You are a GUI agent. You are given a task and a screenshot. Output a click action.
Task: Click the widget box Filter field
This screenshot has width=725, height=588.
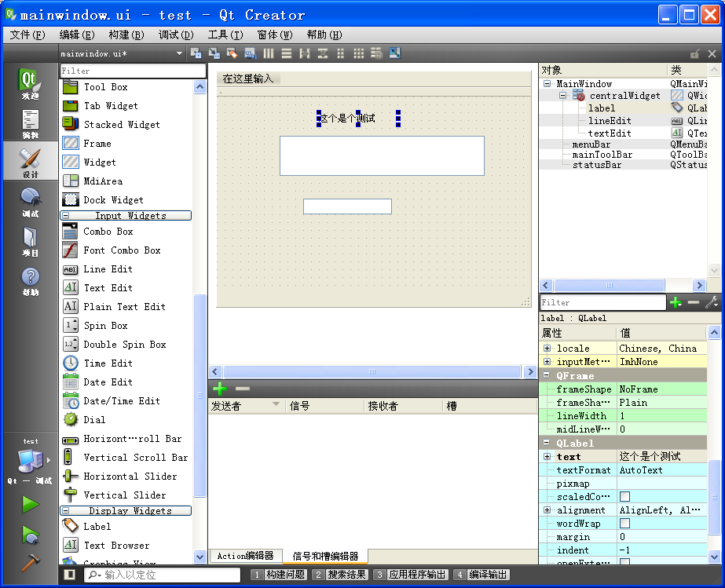click(x=133, y=71)
